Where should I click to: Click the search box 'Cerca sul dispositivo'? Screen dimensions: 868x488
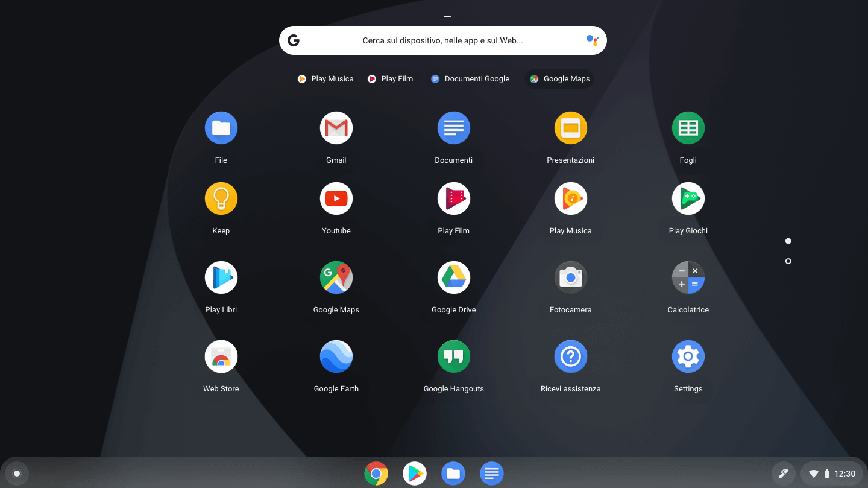443,40
